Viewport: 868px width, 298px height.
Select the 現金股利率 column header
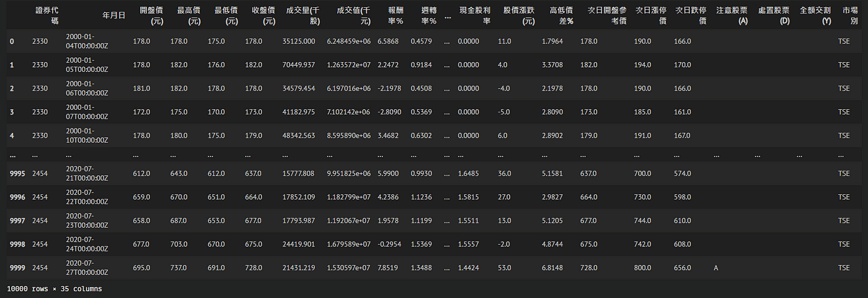(475, 16)
